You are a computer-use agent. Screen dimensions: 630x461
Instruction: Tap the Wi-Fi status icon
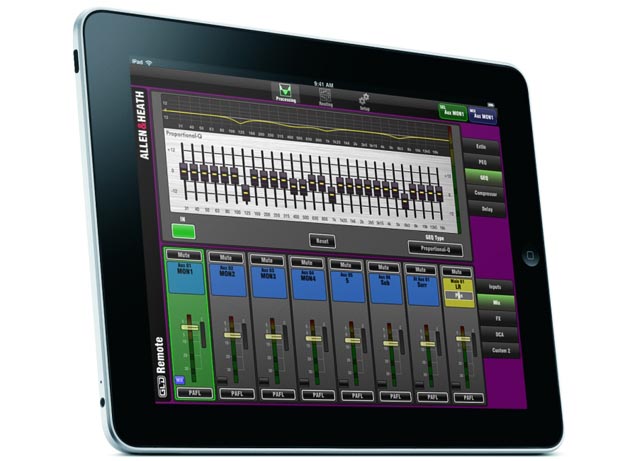pos(149,63)
